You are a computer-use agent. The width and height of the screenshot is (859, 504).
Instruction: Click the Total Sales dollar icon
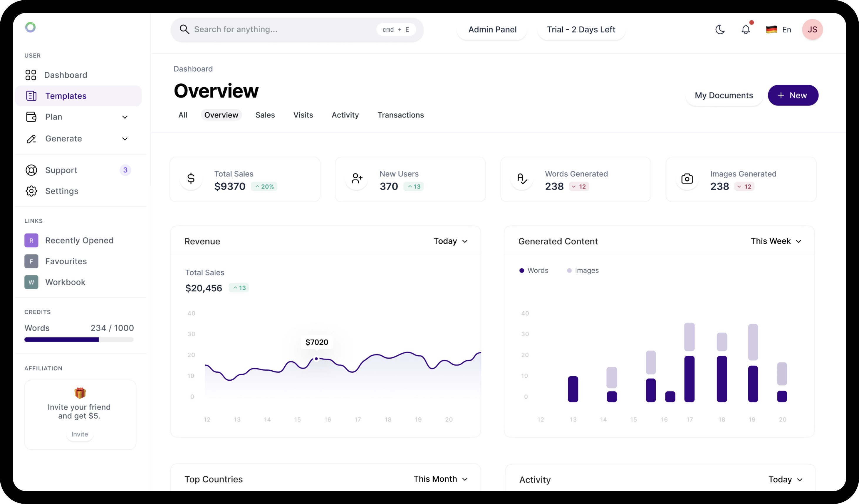click(191, 178)
